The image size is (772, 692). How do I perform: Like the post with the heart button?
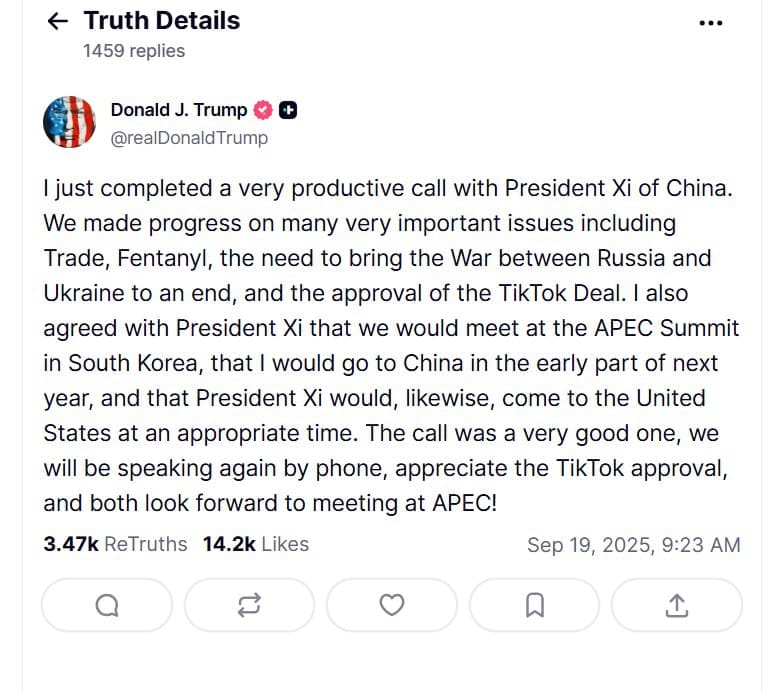point(392,604)
